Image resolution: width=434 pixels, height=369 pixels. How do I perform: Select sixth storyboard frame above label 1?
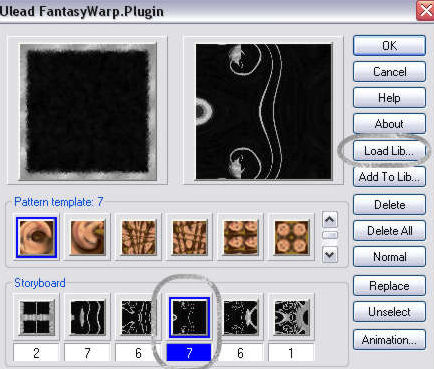pyautogui.click(x=291, y=318)
